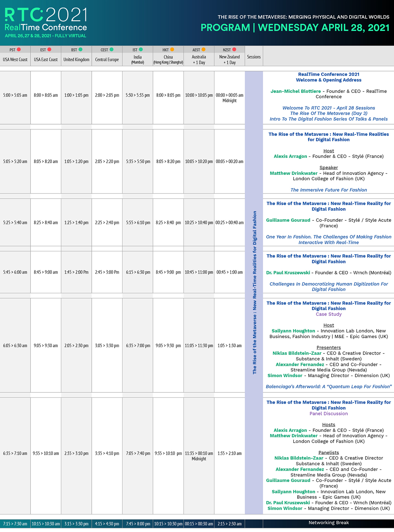Click the CEST time cell '2:25 > 2:40 pm'
The width and height of the screenshot is (394, 532).
pyautogui.click(x=107, y=223)
